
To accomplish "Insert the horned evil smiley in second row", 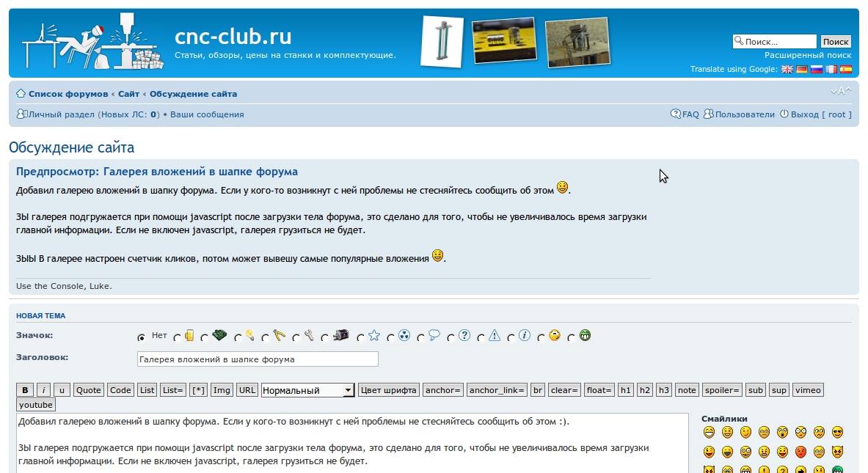I will pyautogui.click(x=838, y=452).
